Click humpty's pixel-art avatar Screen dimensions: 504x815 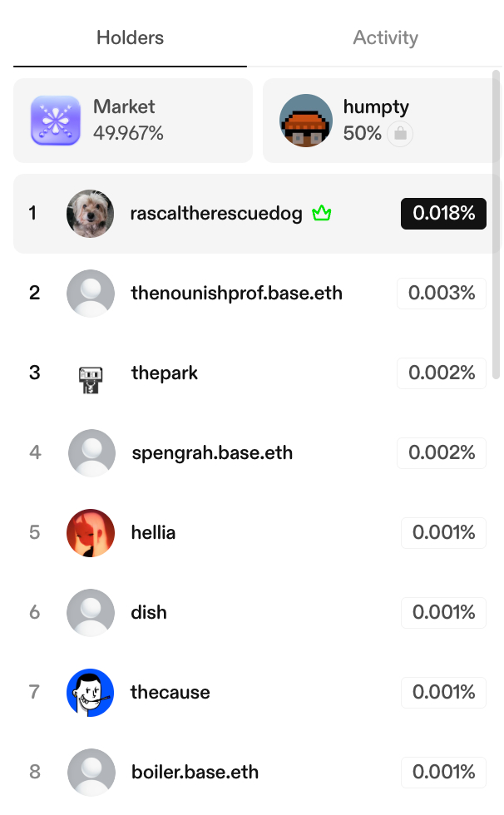[306, 121]
